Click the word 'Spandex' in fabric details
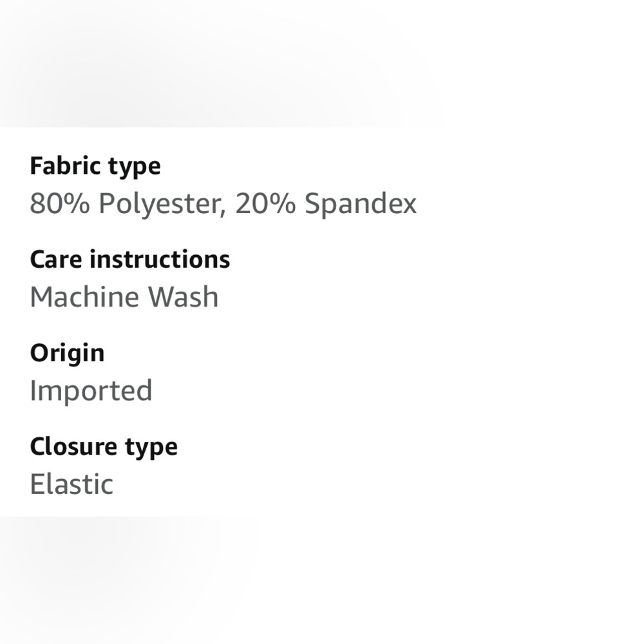Viewport: 644px width, 644px height. click(x=361, y=204)
